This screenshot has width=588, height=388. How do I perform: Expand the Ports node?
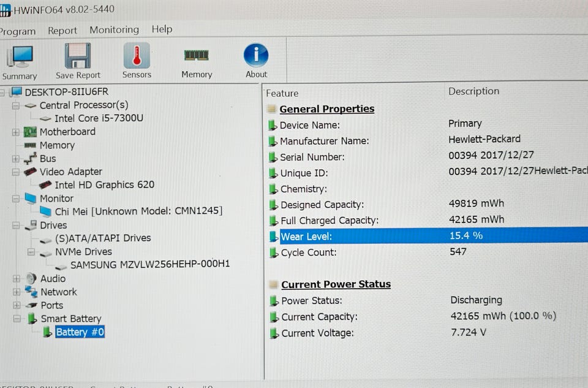click(x=17, y=305)
